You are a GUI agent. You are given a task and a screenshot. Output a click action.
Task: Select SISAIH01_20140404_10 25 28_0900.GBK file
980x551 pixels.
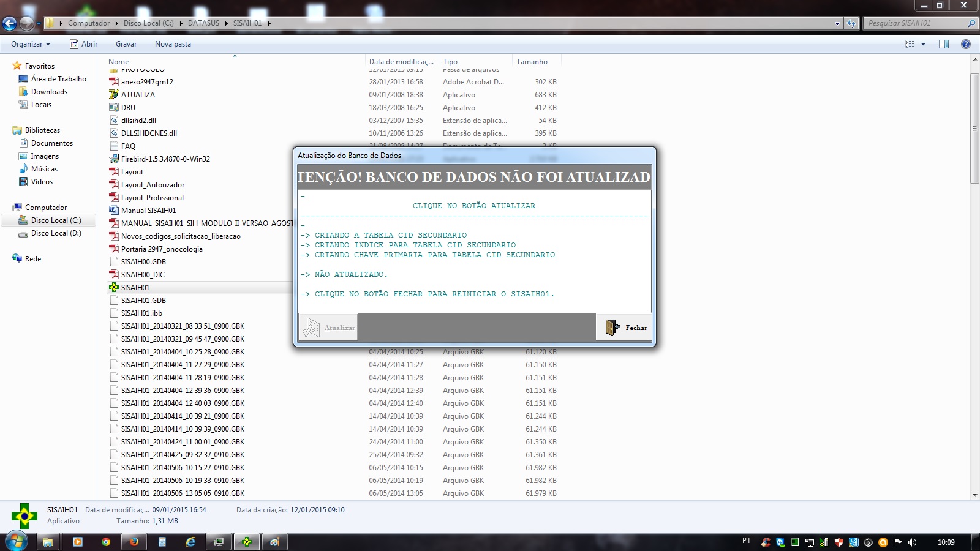(183, 351)
